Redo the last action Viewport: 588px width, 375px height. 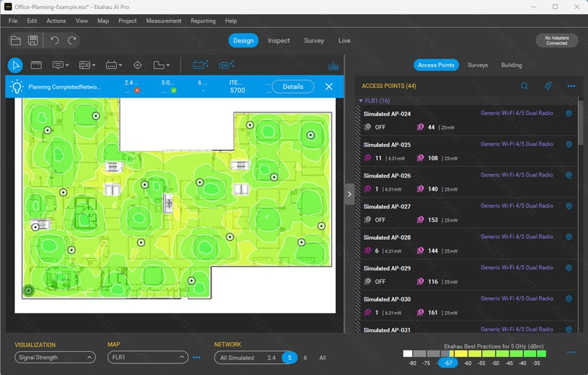point(72,40)
